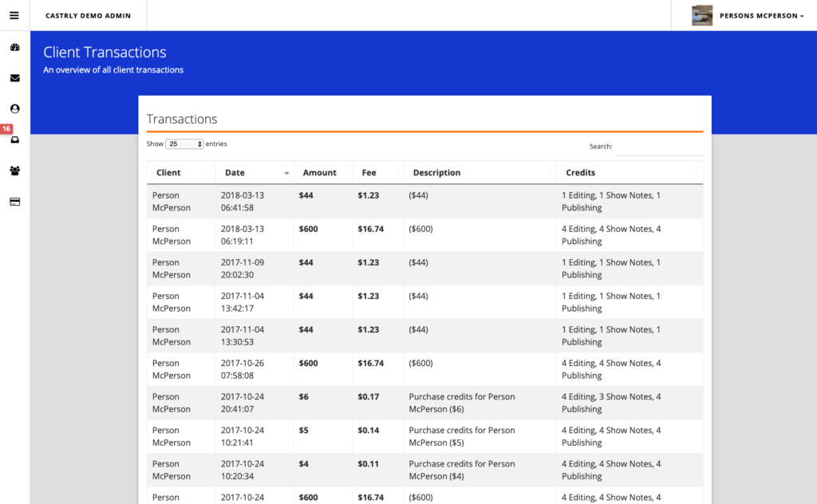Image resolution: width=817 pixels, height=504 pixels.
Task: Click into the Search input field
Action: pyautogui.click(x=660, y=147)
